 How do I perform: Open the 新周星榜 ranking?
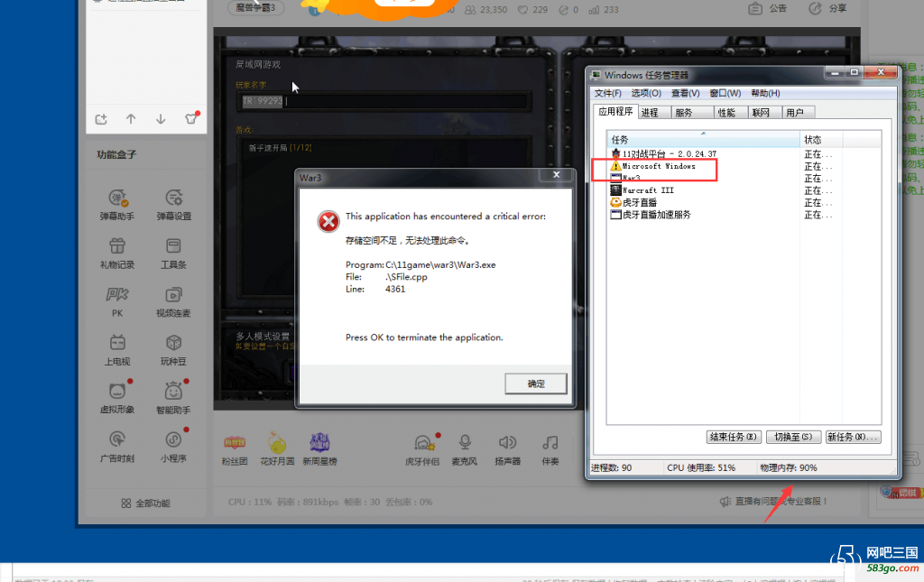tap(320, 450)
